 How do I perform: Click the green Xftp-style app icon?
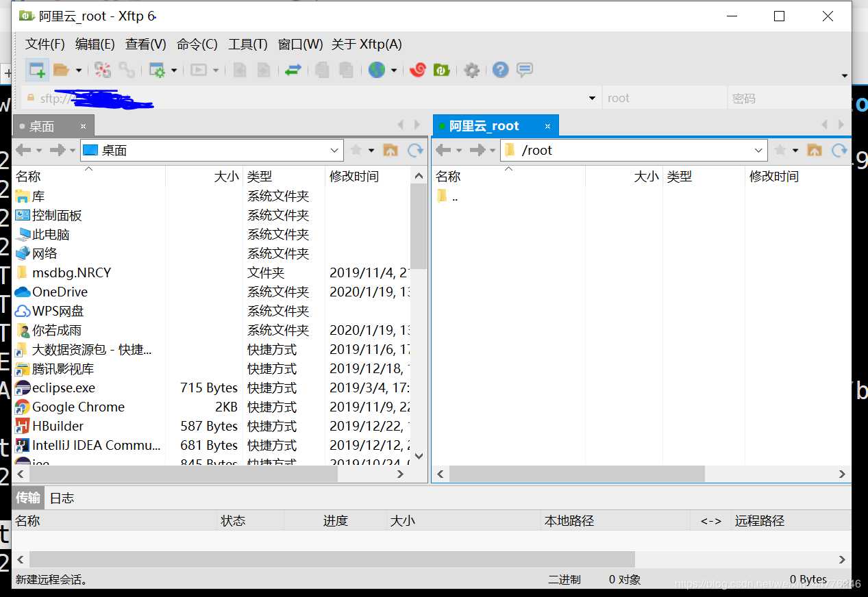click(442, 69)
